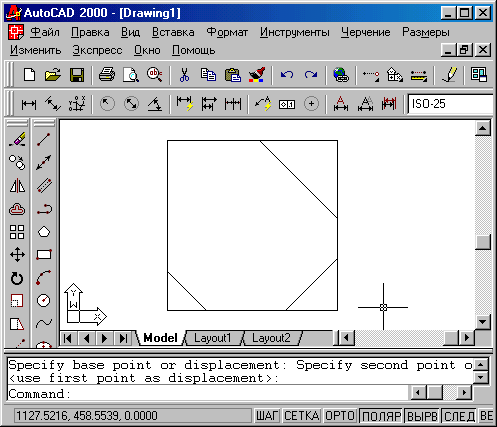Click the Find and Replace icon
Screen dimensions: 497x427
155,75
